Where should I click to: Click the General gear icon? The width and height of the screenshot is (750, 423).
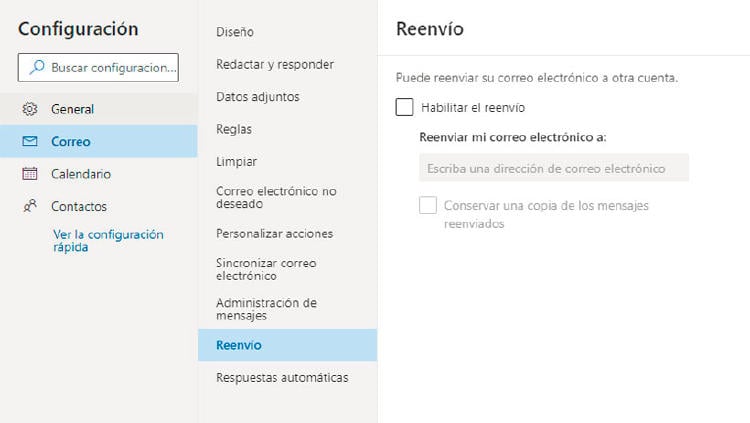(30, 109)
